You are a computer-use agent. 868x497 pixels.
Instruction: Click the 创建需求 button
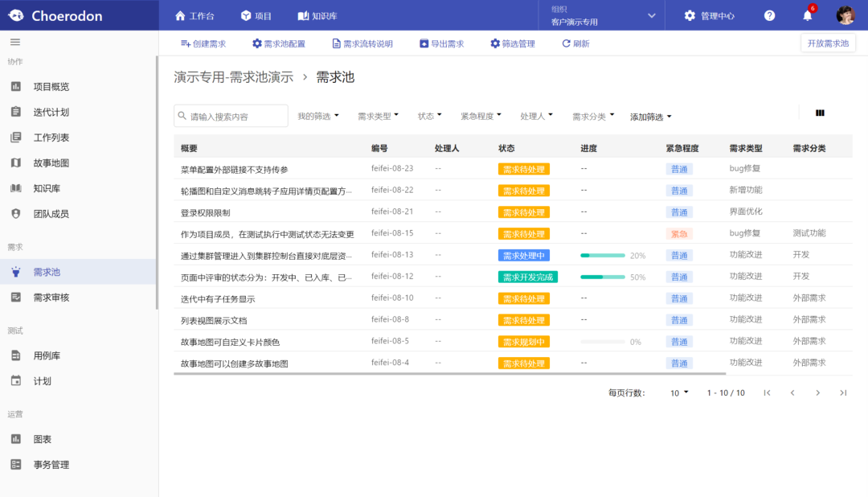(203, 43)
